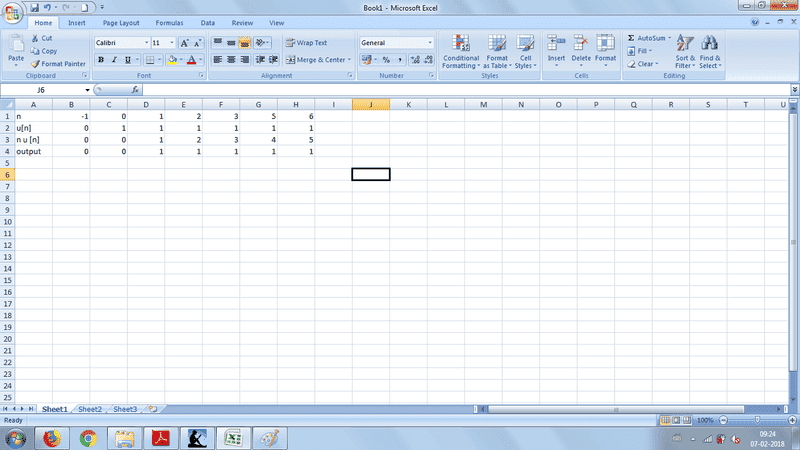Click the Increase Font Size icon
800x450 pixels.
tap(185, 43)
